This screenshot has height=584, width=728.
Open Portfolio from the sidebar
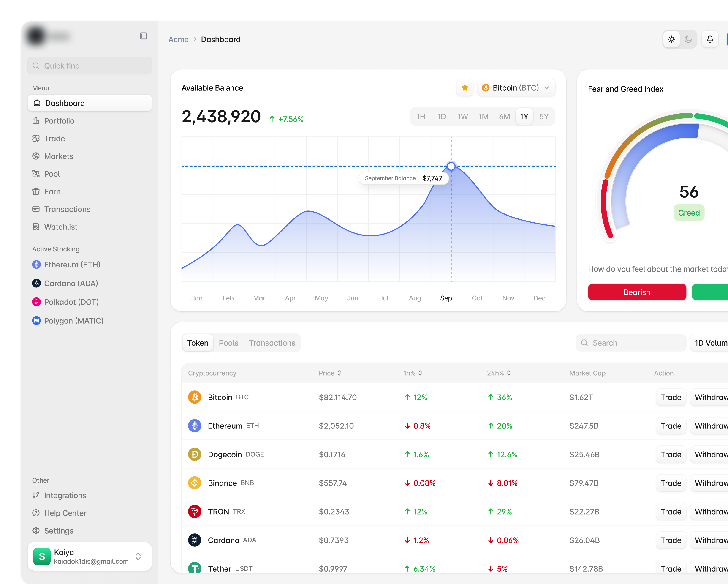point(59,121)
